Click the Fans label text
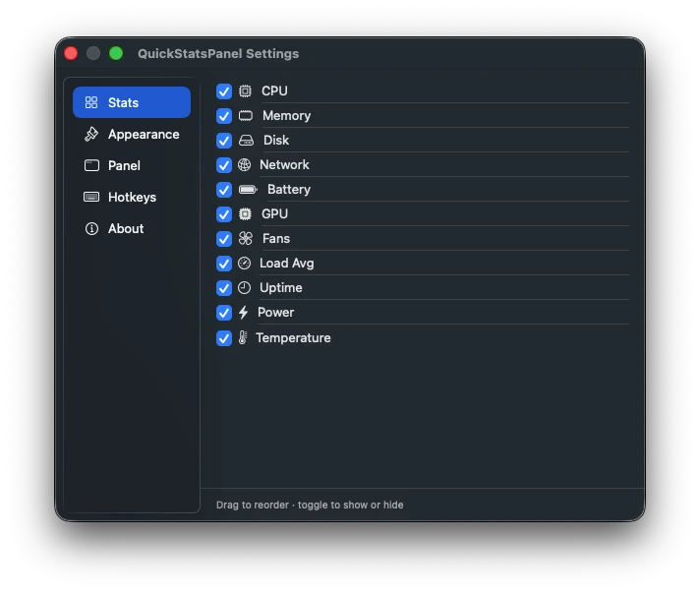 coord(276,239)
